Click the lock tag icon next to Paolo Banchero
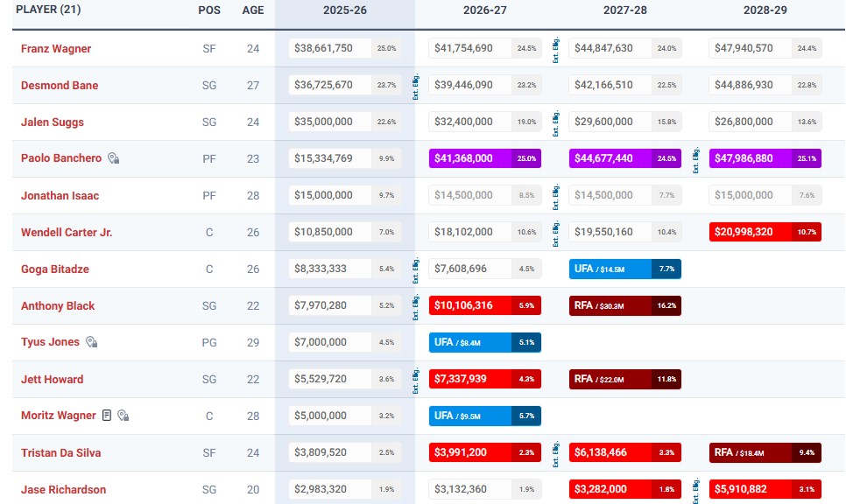Screen dimensions: 846x504 tap(113, 158)
